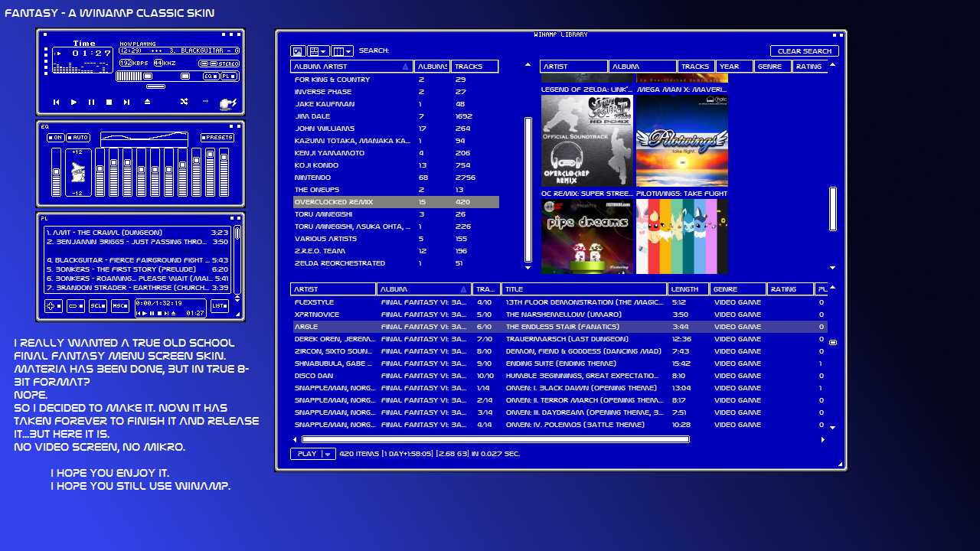The image size is (980, 551).
Task: Click the balance slider in main player
Action: 185,77
